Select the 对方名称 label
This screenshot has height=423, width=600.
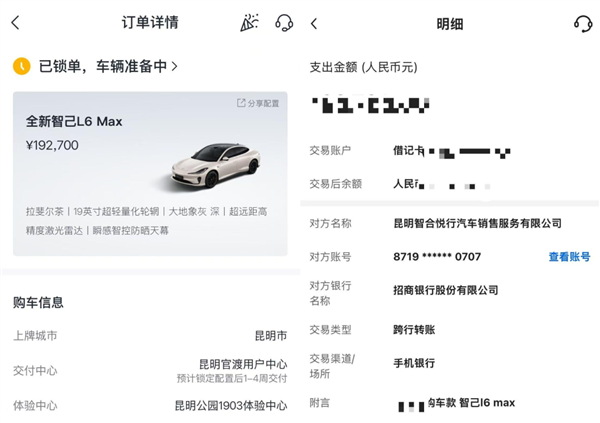pyautogui.click(x=330, y=223)
